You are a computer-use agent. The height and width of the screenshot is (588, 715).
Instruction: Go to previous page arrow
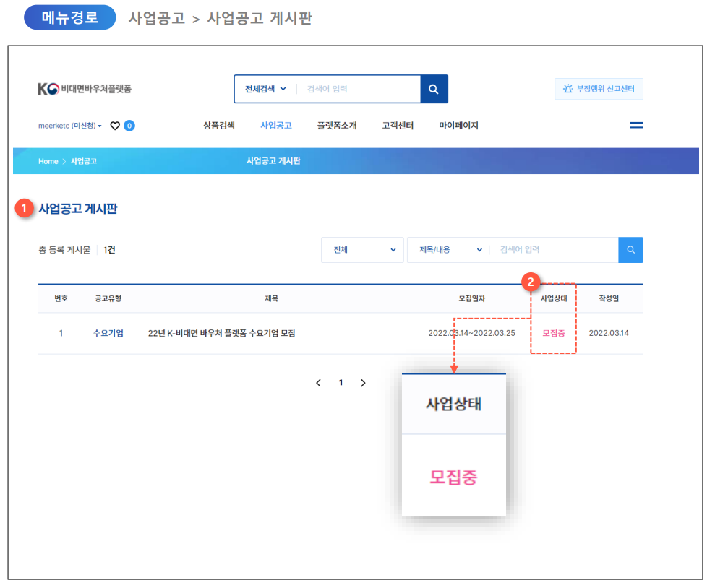(x=318, y=383)
